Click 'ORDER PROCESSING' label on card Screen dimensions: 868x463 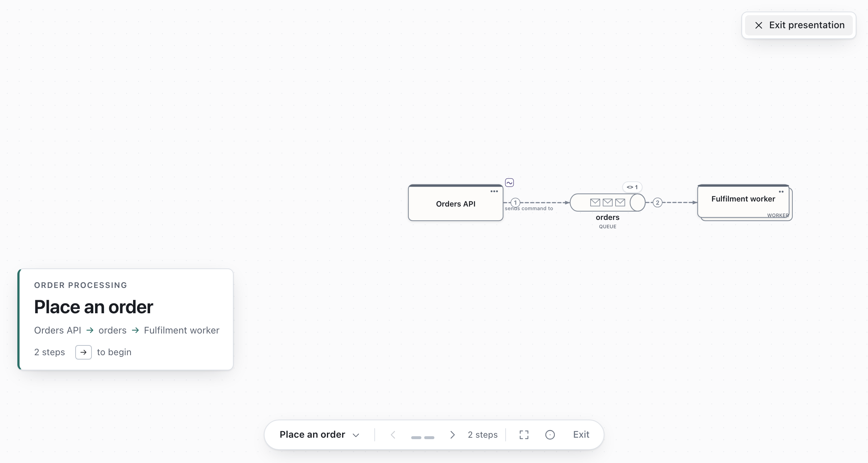tap(81, 285)
